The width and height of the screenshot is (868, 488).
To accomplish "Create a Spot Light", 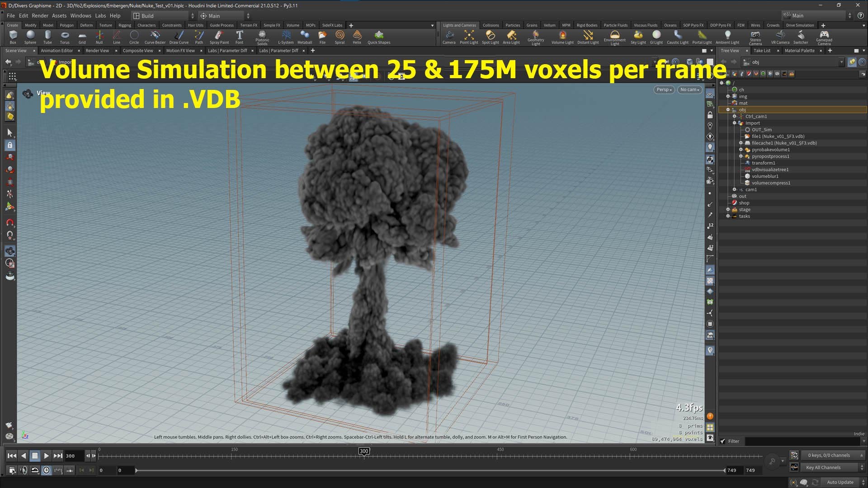I will tap(490, 37).
